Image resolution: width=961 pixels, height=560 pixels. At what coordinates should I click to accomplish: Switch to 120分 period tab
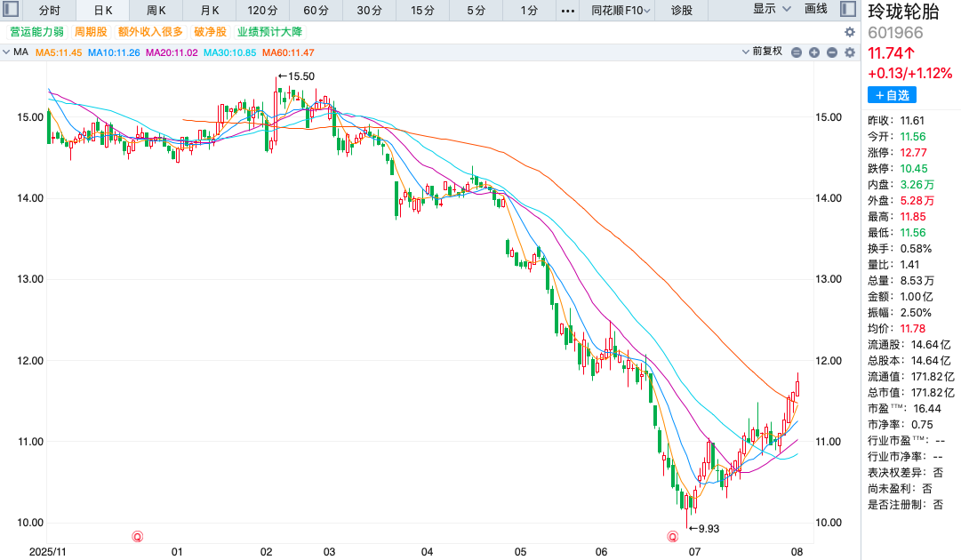click(262, 11)
